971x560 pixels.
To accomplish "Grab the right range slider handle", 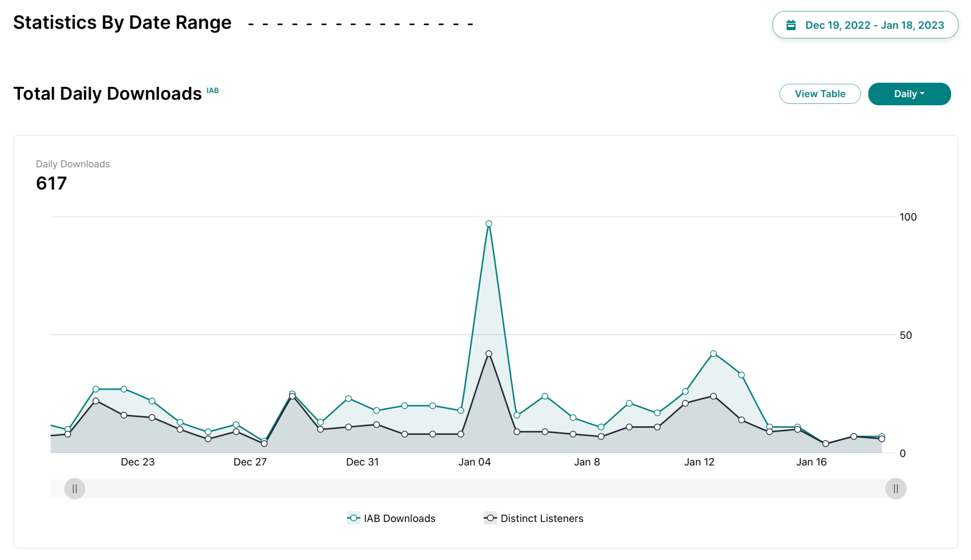I will coord(895,488).
